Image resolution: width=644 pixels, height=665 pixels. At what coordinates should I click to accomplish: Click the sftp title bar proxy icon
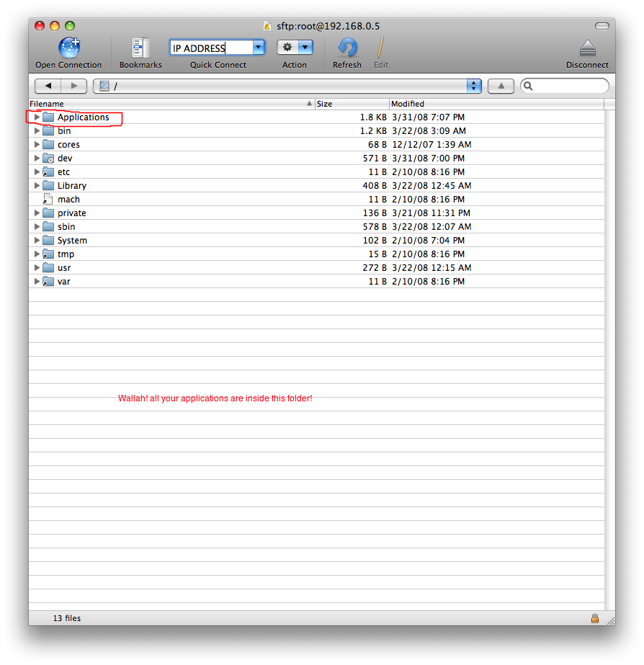(x=267, y=26)
